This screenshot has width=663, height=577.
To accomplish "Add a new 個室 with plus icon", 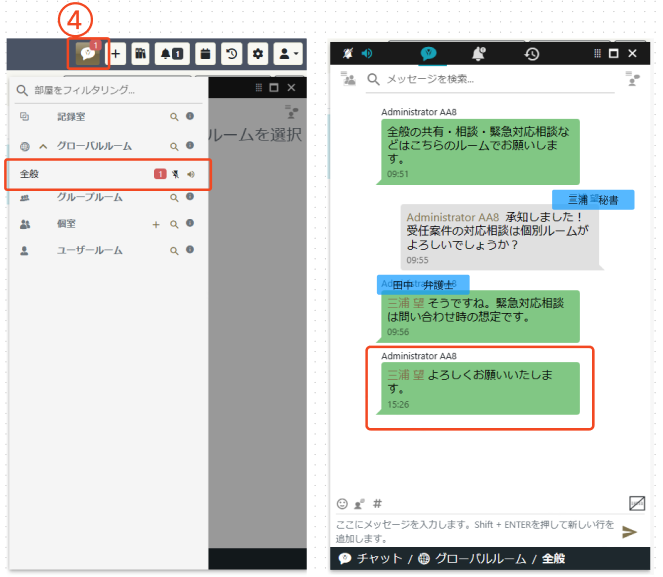I will (156, 225).
